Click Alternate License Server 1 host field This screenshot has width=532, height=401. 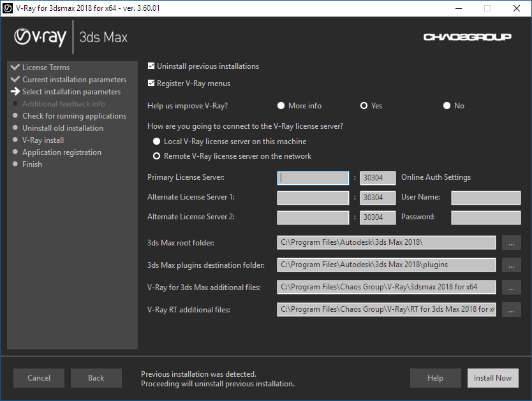point(313,198)
